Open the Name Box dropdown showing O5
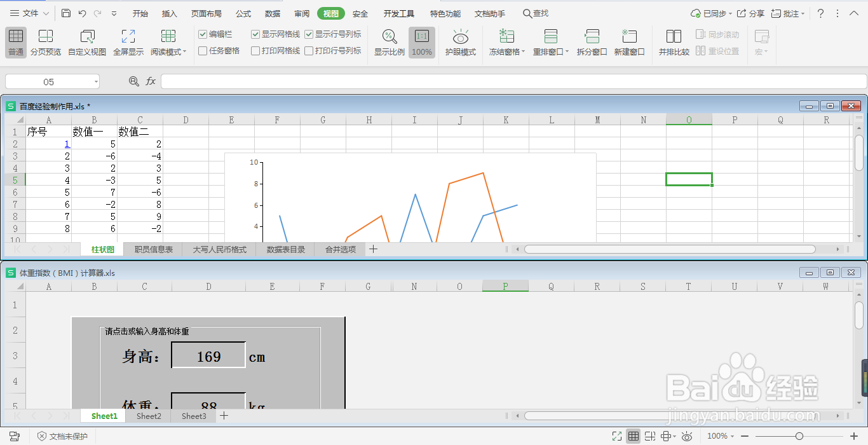The width and height of the screenshot is (868, 445). tap(96, 81)
